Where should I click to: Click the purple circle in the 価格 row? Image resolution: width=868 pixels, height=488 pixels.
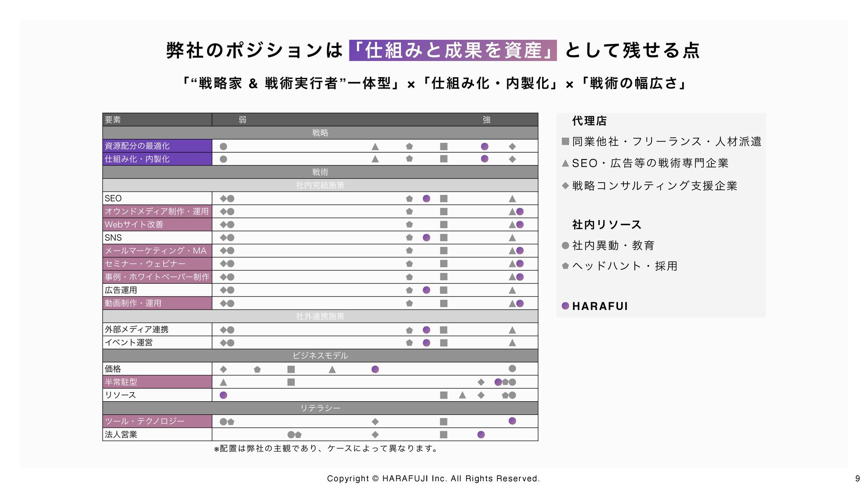[375, 369]
